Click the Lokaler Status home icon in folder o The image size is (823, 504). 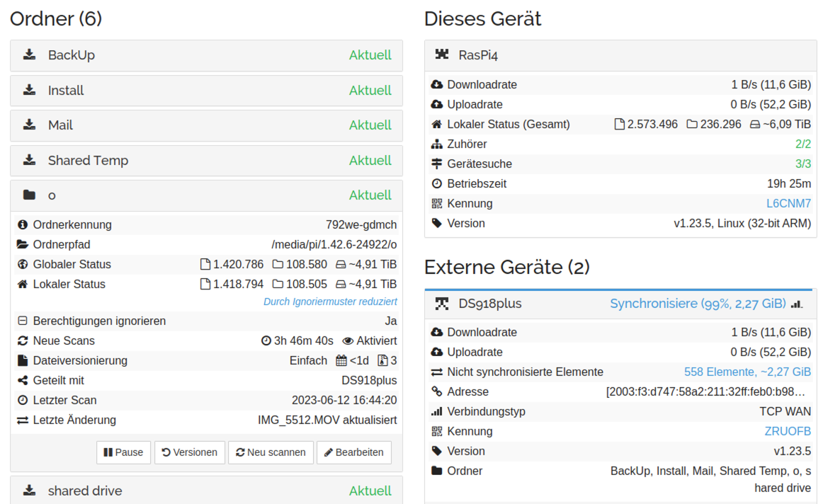[23, 284]
